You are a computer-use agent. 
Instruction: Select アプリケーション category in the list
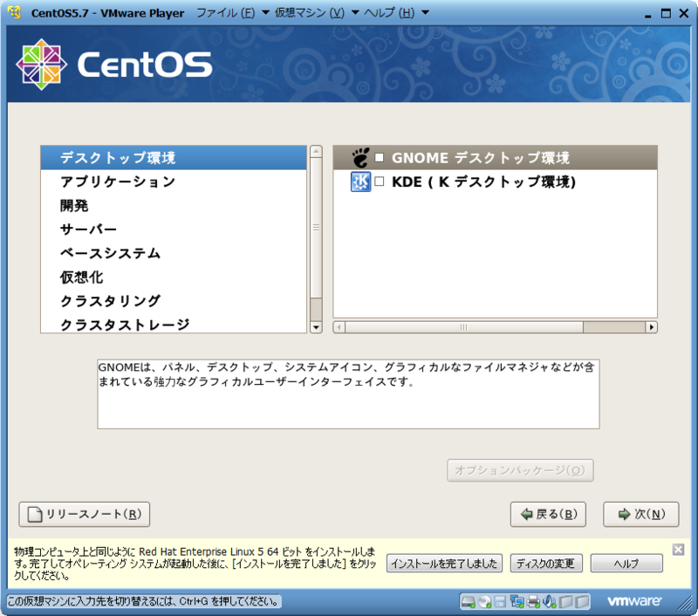coord(174,181)
